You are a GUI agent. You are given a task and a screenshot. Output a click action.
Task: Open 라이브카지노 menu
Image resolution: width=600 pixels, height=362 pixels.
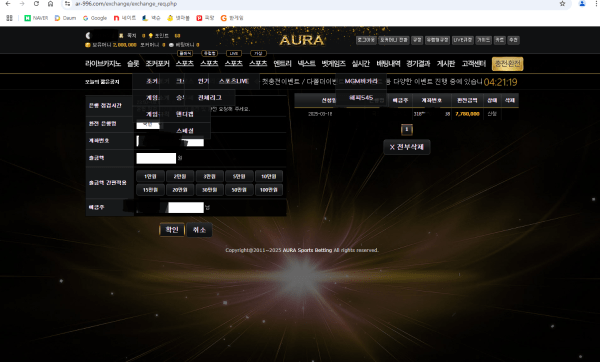click(x=103, y=64)
